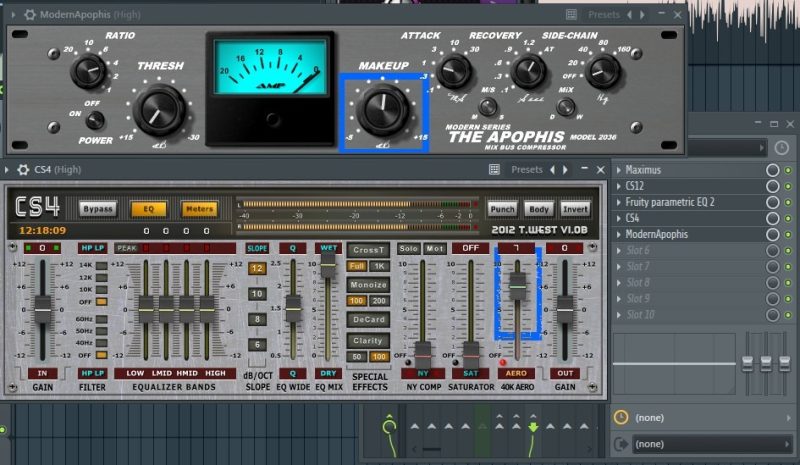Select the empty Slot 8
Image resolution: width=800 pixels, height=465 pixels.
click(x=689, y=283)
